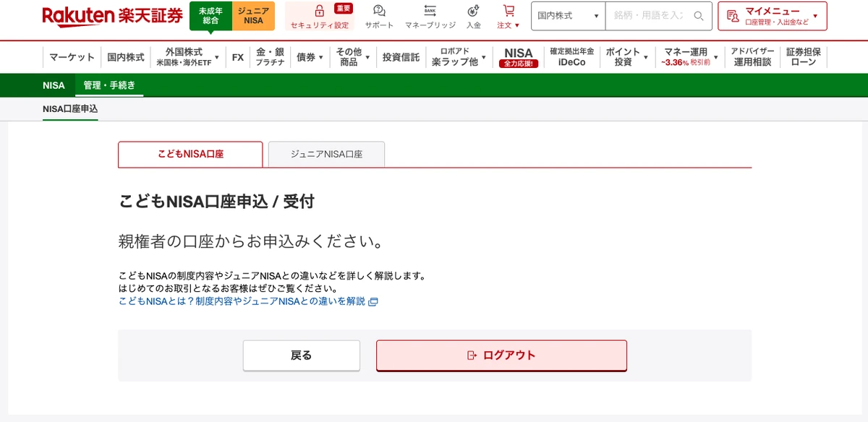Open セキュリティ設定 lock icon

point(319,11)
